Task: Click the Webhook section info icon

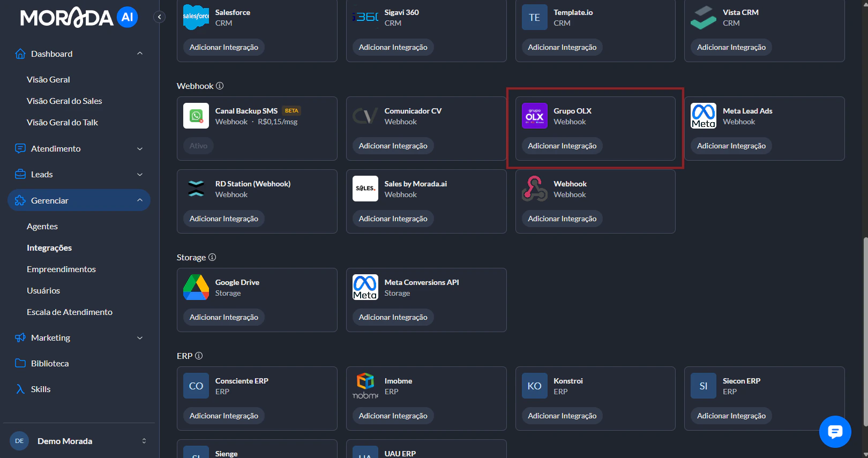Action: coord(220,86)
